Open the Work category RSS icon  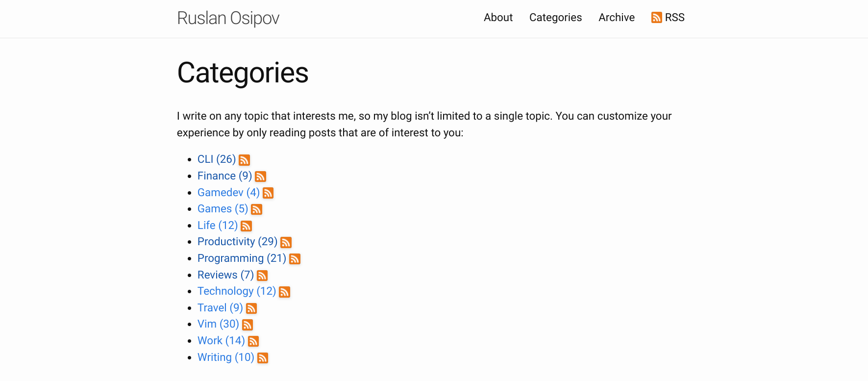click(x=253, y=341)
